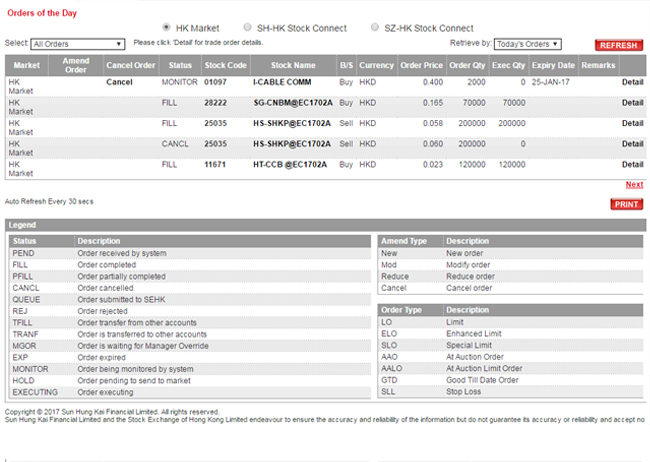Click the Order Type legend header
Image resolution: width=650 pixels, height=462 pixels.
coord(401,310)
